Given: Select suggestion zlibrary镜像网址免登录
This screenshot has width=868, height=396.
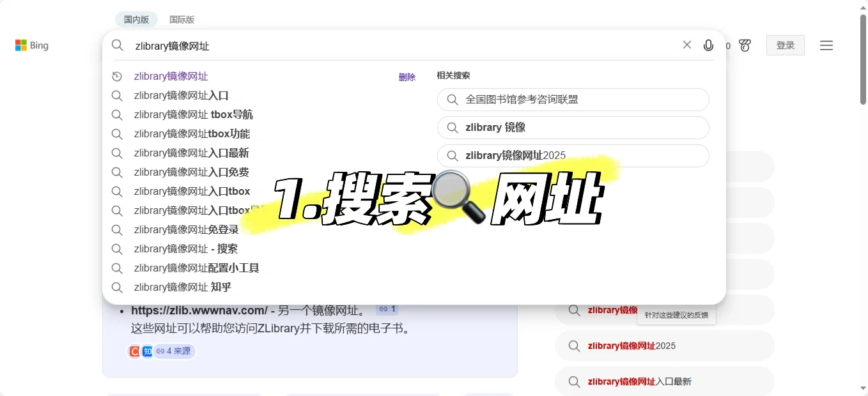Looking at the screenshot, I should click(186, 230).
